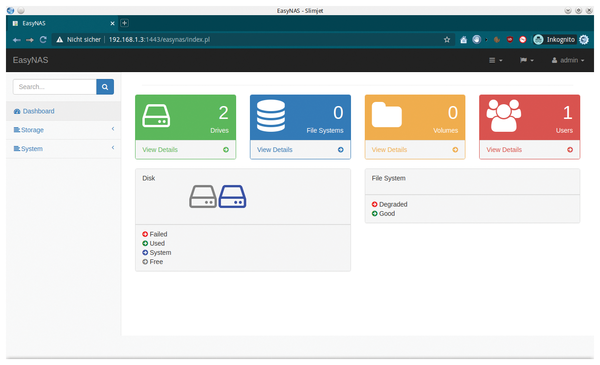Expand the System sidebar menu
Image resolution: width=600 pixels, height=365 pixels.
pyautogui.click(x=64, y=149)
